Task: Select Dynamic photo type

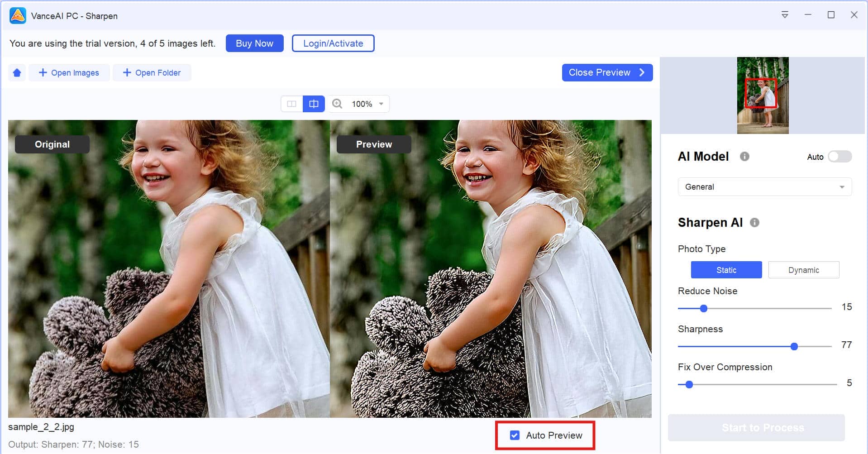Action: tap(803, 270)
